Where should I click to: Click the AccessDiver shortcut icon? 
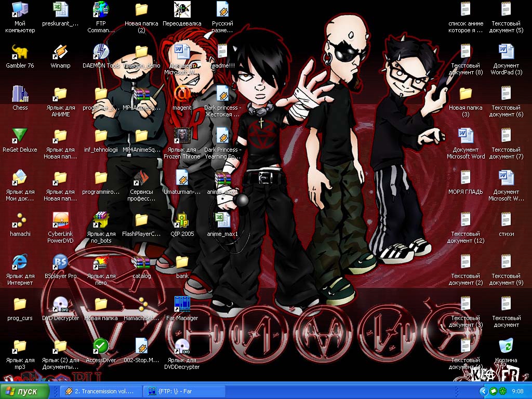point(101,347)
